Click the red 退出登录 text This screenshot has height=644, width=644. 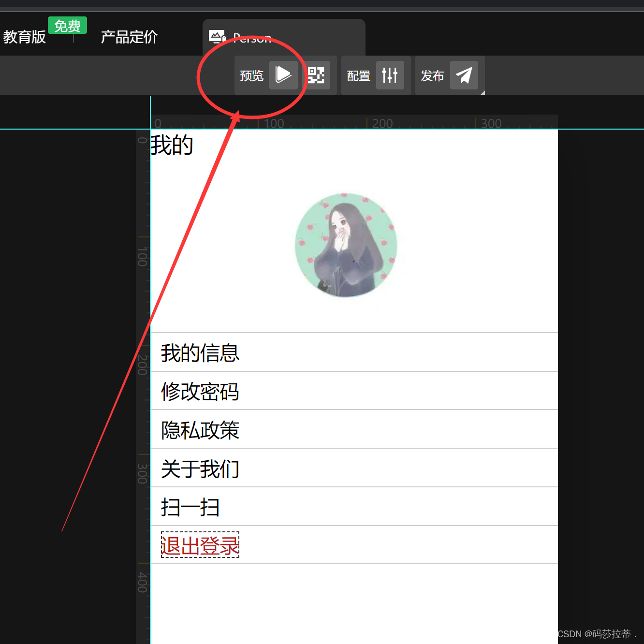tap(200, 545)
